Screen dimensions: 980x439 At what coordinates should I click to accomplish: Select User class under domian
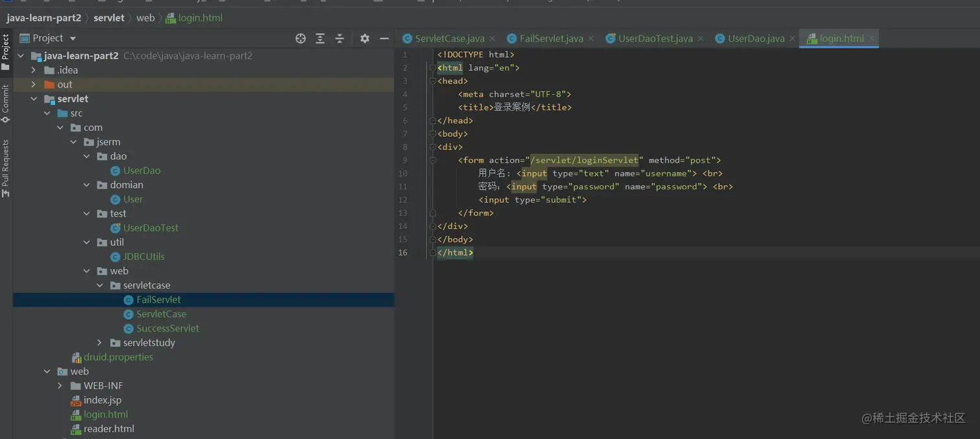133,199
